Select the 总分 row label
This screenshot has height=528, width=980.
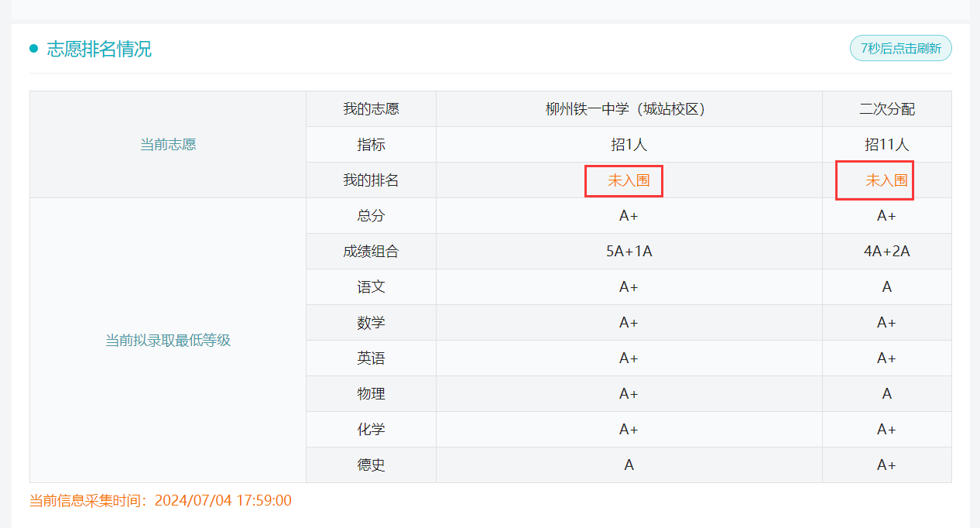371,216
